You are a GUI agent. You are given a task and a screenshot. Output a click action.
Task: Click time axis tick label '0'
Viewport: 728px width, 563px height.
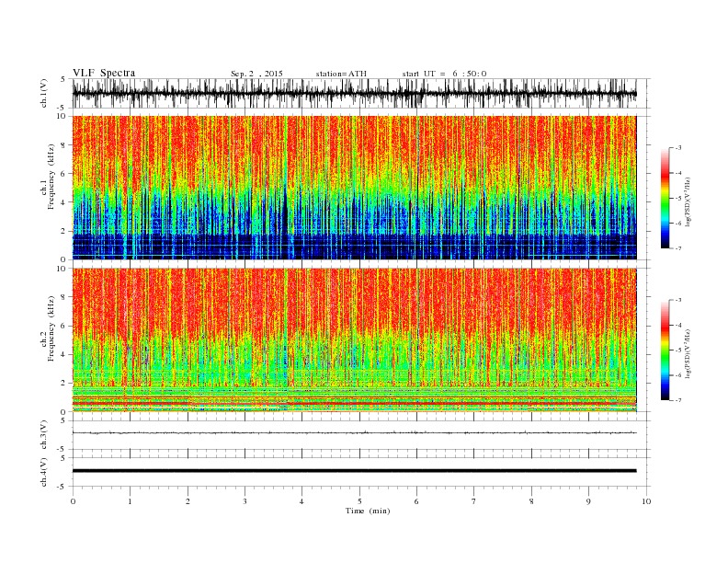[x=73, y=501]
